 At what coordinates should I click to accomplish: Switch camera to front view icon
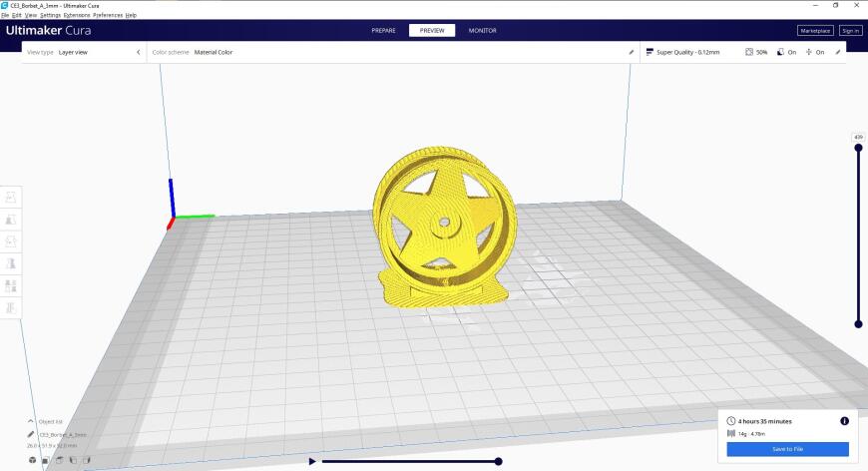click(46, 460)
